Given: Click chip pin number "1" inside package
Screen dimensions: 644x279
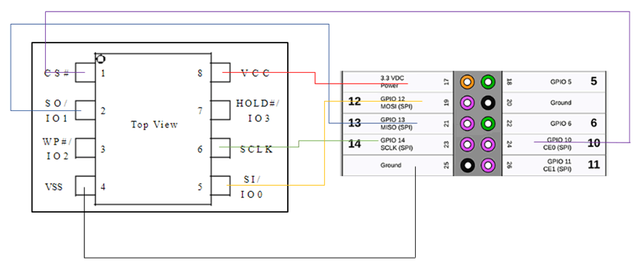Looking at the screenshot, I should (103, 73).
